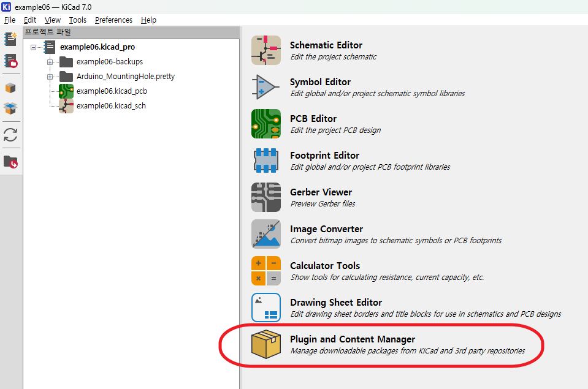Click the Unarchive project box icon
Viewport: 588px width, 389px height.
point(10,108)
